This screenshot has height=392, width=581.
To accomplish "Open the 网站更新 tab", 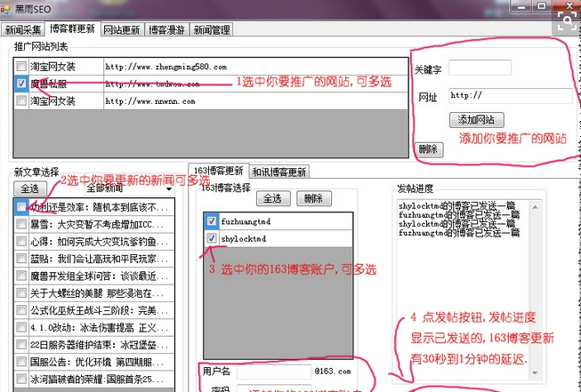I will [x=122, y=29].
